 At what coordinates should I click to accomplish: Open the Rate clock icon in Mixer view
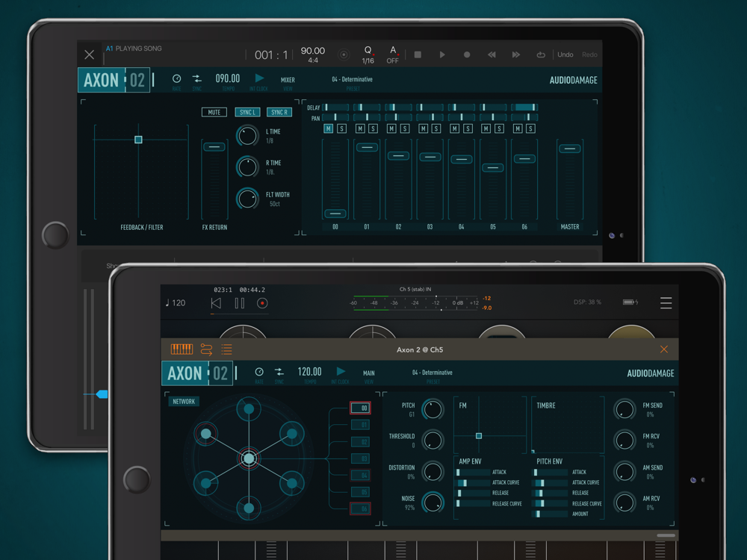pos(177,78)
